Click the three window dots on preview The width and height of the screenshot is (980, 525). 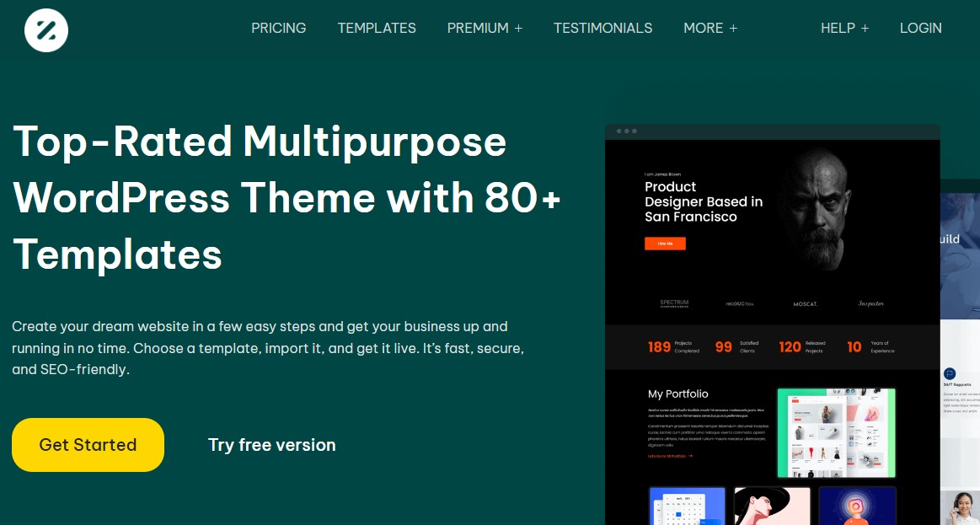click(626, 131)
